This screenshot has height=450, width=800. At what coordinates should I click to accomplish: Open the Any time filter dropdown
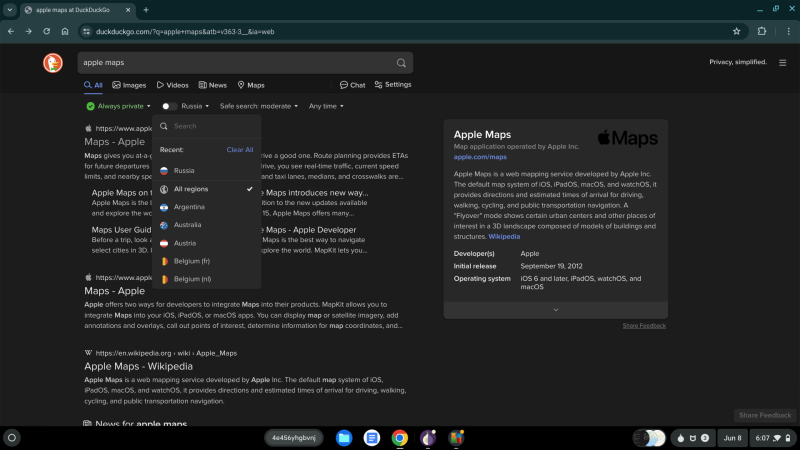tap(326, 106)
